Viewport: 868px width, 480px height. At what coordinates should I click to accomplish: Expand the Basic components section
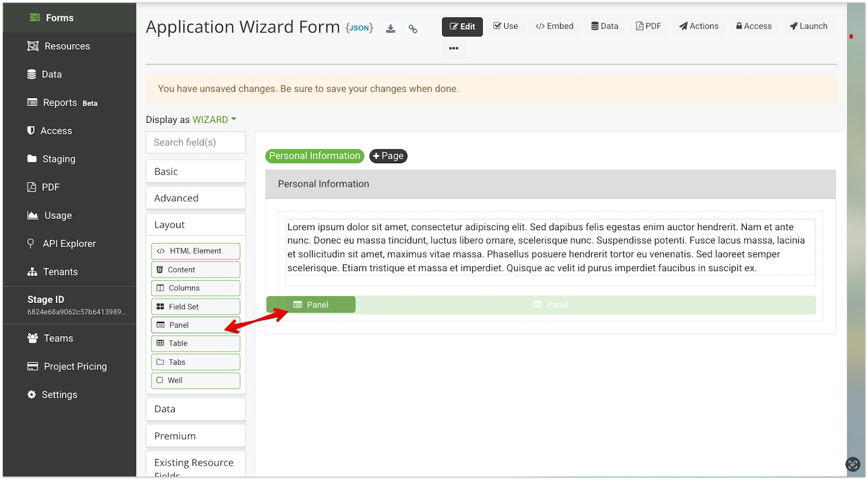click(x=196, y=172)
